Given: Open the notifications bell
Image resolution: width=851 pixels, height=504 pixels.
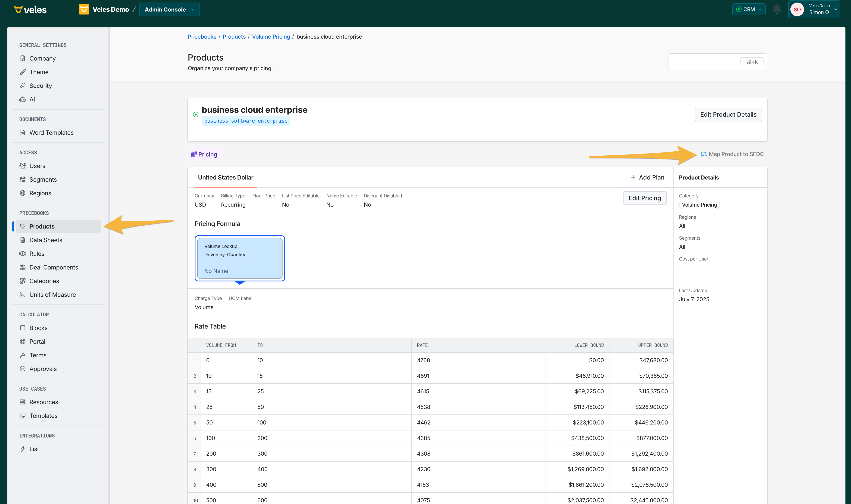Looking at the screenshot, I should coord(777,10).
